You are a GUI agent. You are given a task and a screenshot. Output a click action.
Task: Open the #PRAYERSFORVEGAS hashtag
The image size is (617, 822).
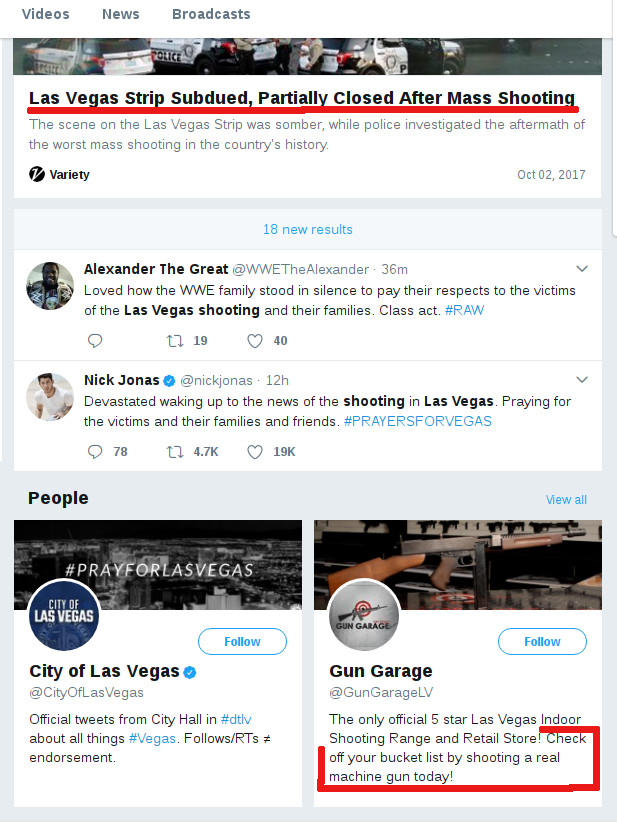point(418,421)
